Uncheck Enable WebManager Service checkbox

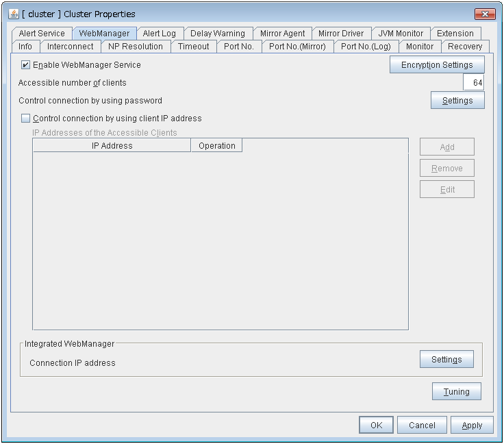click(x=26, y=65)
